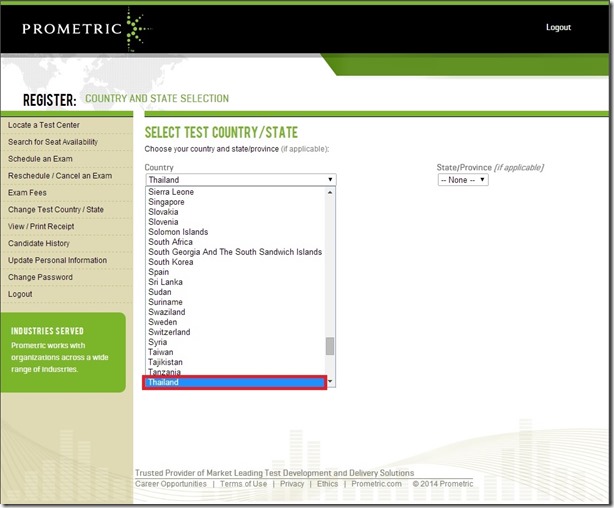Select the highlighted Thailand option
The width and height of the screenshot is (614, 508).
pyautogui.click(x=235, y=382)
